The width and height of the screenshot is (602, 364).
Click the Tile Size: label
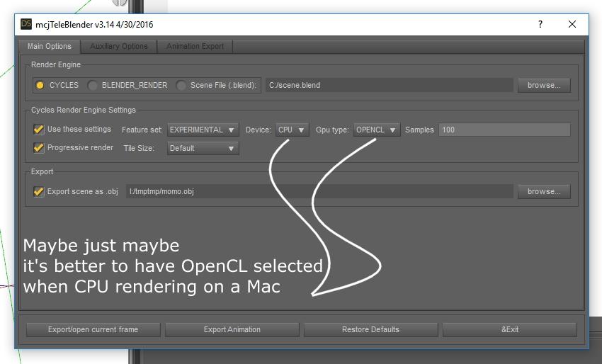[x=139, y=148]
